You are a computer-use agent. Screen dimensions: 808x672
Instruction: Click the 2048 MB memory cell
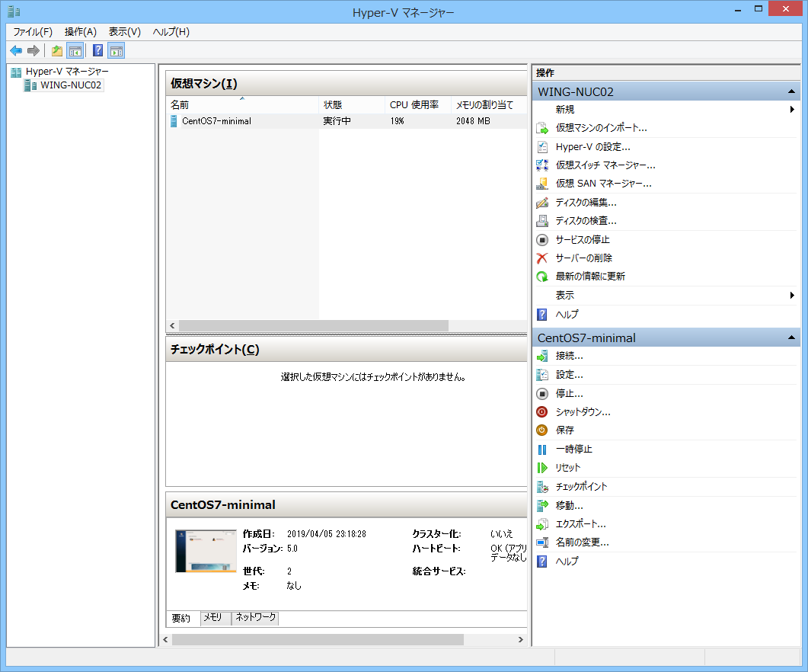(x=473, y=121)
